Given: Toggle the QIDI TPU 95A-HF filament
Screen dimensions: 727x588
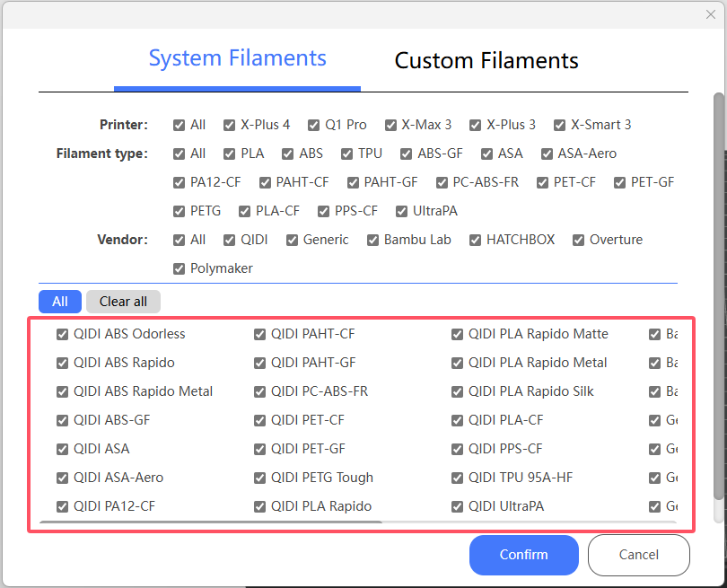Looking at the screenshot, I should (x=457, y=478).
